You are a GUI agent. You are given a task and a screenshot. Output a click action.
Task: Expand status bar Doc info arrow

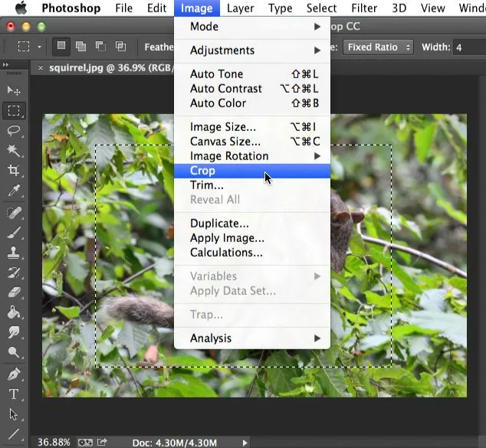tap(245, 442)
